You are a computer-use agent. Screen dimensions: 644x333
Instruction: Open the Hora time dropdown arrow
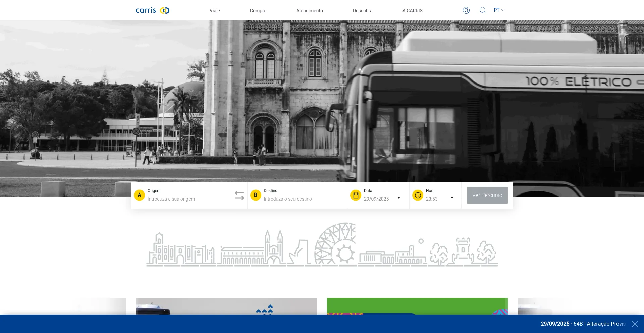click(452, 198)
